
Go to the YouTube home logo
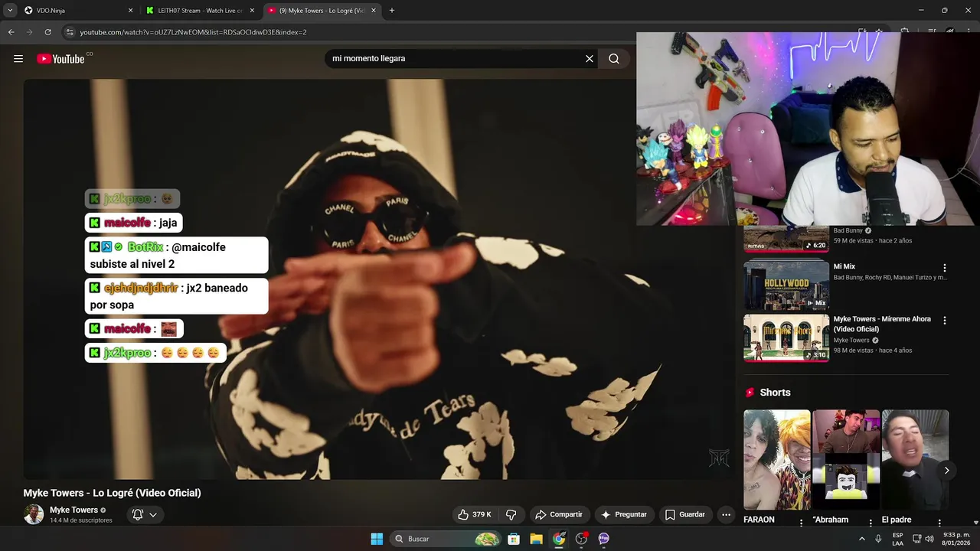pos(60,59)
